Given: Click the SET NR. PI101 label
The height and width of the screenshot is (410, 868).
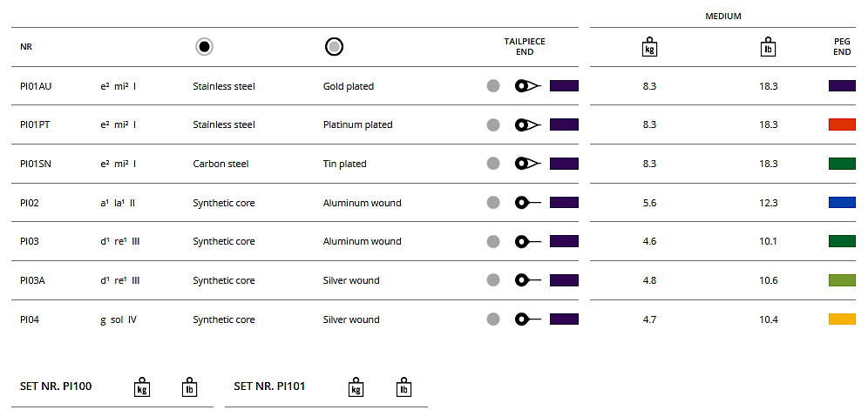Looking at the screenshot, I should pyautogui.click(x=270, y=386).
